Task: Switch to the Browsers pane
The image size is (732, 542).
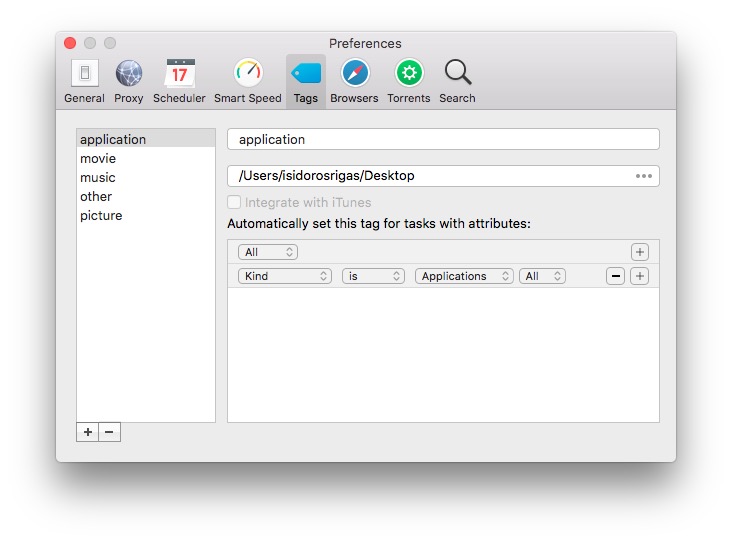Action: point(354,80)
